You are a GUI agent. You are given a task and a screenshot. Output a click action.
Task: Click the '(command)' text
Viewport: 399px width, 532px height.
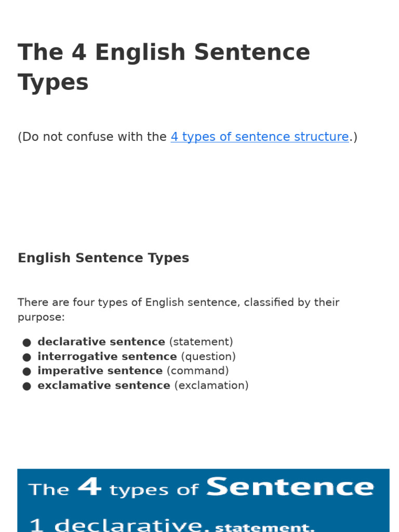coord(197,371)
